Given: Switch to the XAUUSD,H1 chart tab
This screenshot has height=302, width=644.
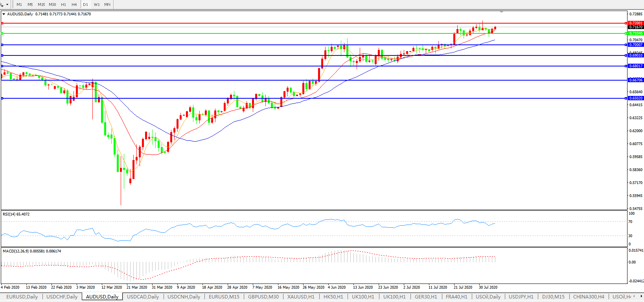Looking at the screenshot, I should coord(301,297).
